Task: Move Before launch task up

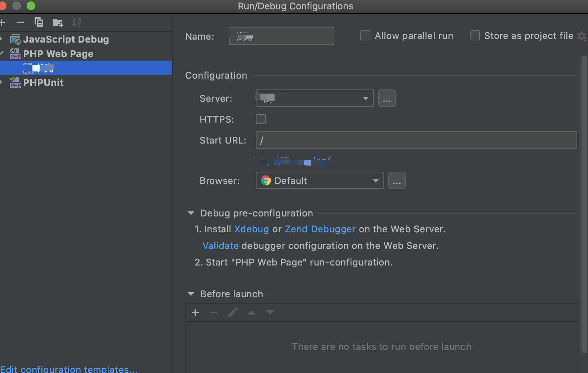Action: [251, 312]
